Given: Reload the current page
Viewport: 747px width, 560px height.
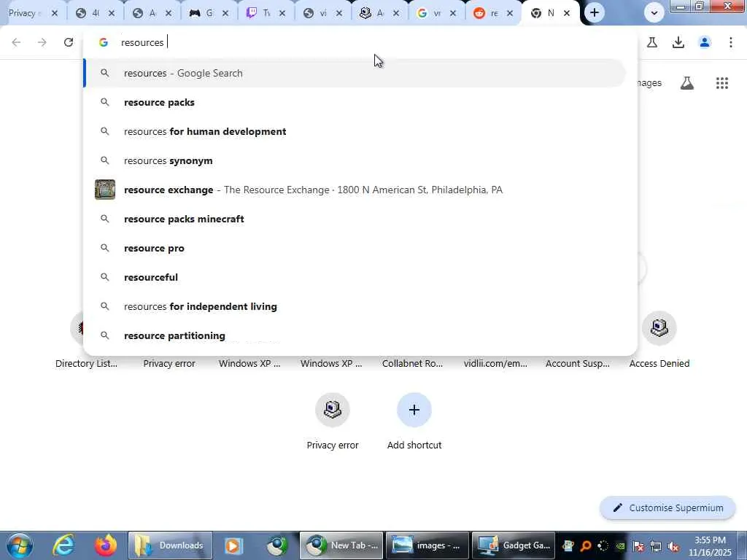Looking at the screenshot, I should coord(69,42).
